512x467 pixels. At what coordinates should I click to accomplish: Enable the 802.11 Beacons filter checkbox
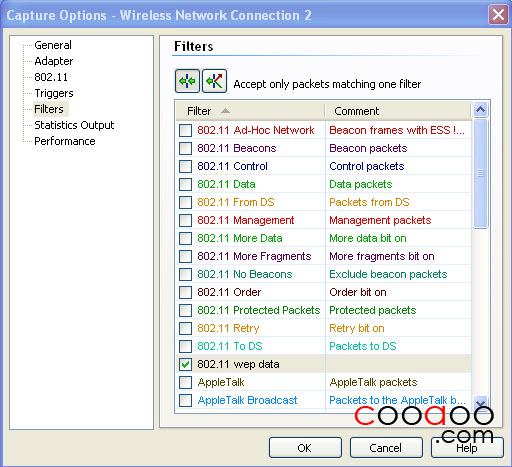pos(185,148)
